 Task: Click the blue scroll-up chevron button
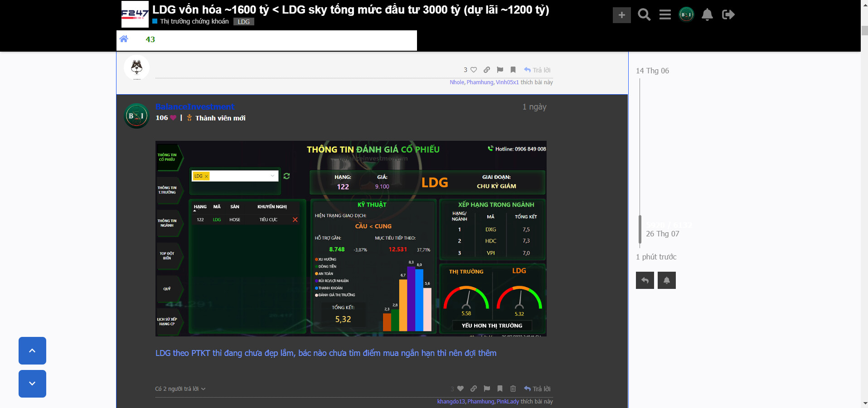pos(32,350)
